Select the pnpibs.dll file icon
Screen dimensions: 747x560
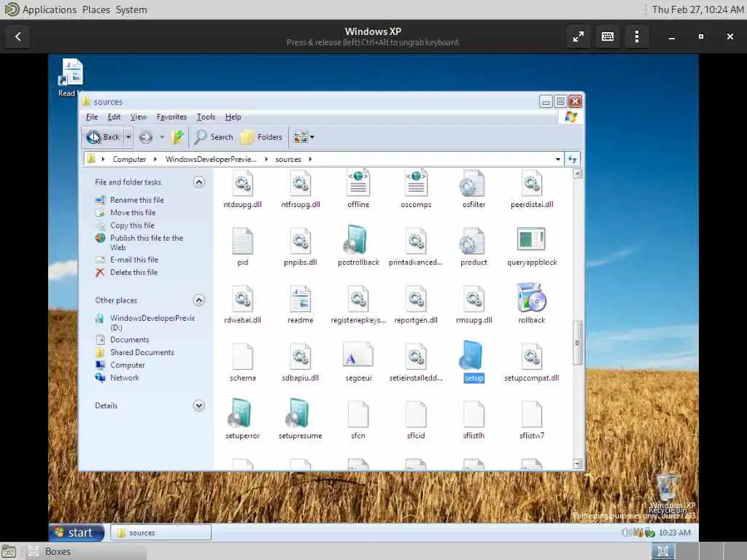tap(300, 241)
